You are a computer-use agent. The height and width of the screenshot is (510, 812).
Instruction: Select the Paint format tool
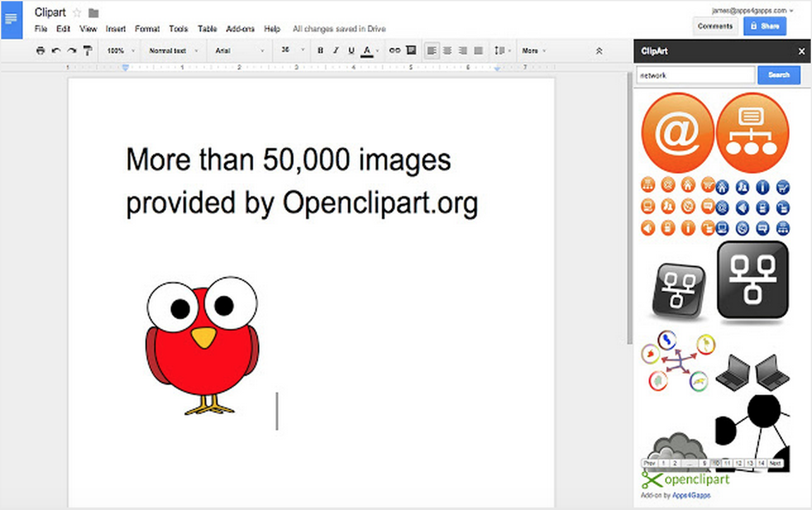[87, 51]
